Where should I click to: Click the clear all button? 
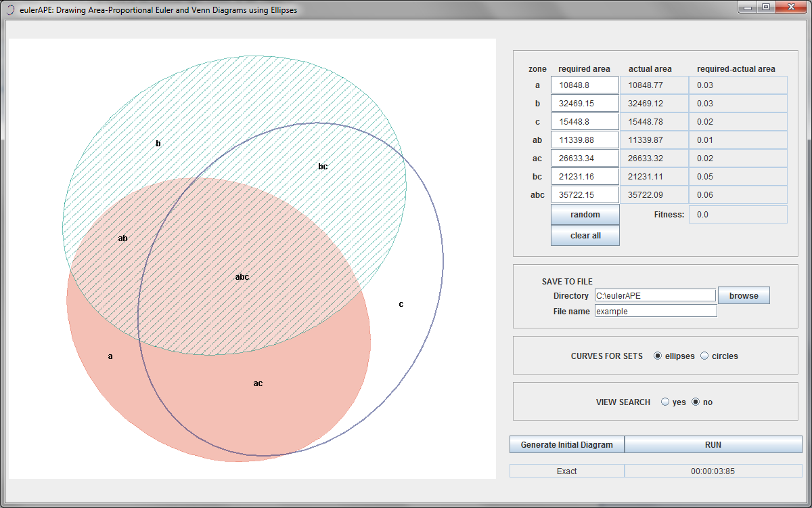pyautogui.click(x=585, y=236)
